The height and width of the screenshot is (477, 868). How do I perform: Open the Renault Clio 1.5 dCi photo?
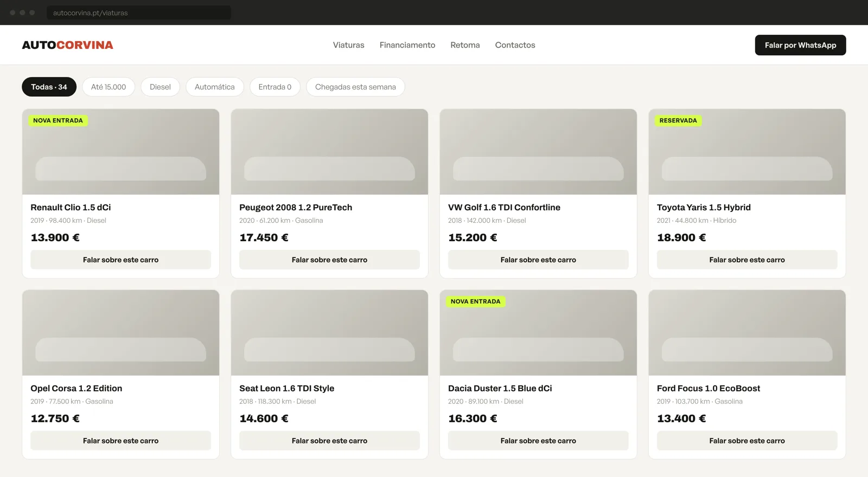(121, 152)
